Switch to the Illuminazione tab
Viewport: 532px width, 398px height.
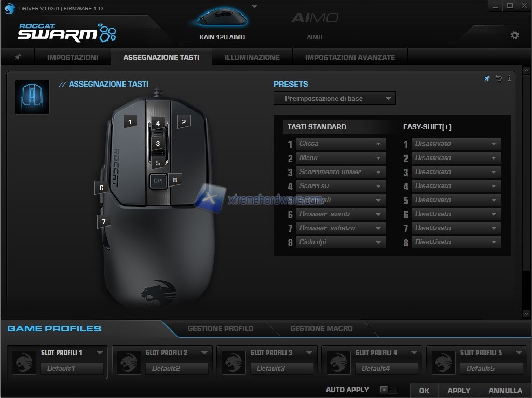(252, 57)
